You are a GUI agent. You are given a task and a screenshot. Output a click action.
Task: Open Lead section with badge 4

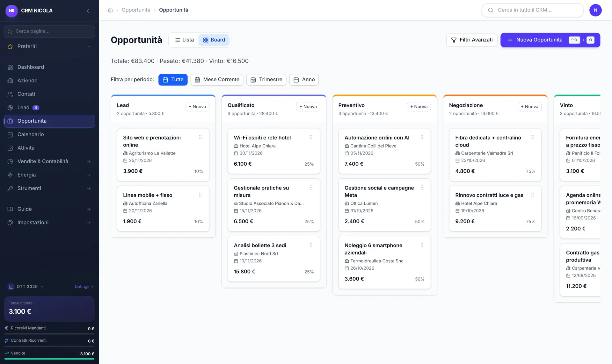pos(49,108)
